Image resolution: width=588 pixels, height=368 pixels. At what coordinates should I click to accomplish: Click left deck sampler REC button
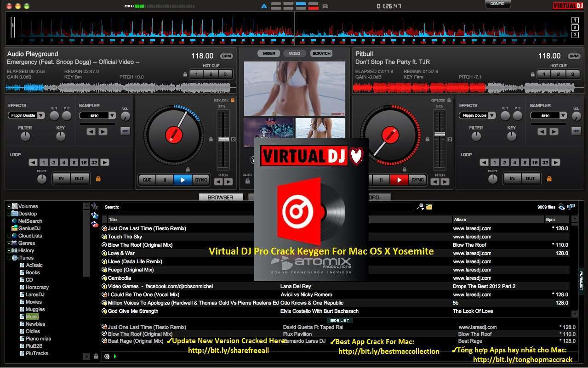pyautogui.click(x=125, y=131)
